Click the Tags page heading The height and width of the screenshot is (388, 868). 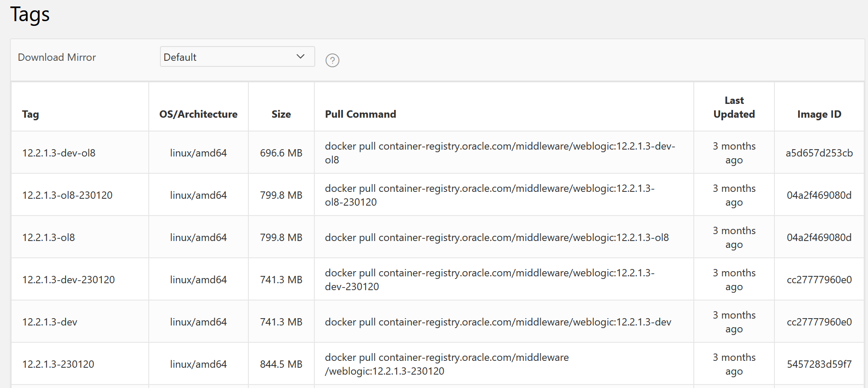(30, 14)
